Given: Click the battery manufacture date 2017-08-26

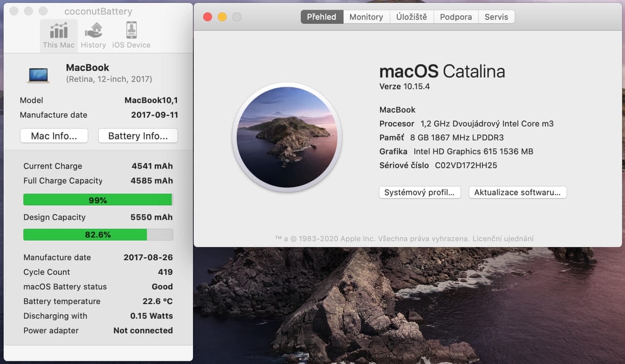Looking at the screenshot, I should coord(148,257).
